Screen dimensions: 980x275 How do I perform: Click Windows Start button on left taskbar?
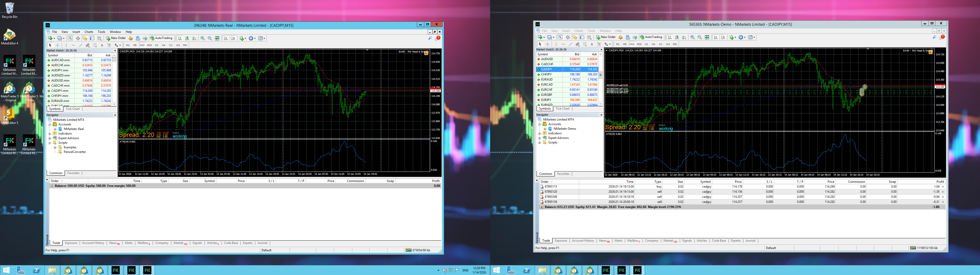(x=6, y=270)
